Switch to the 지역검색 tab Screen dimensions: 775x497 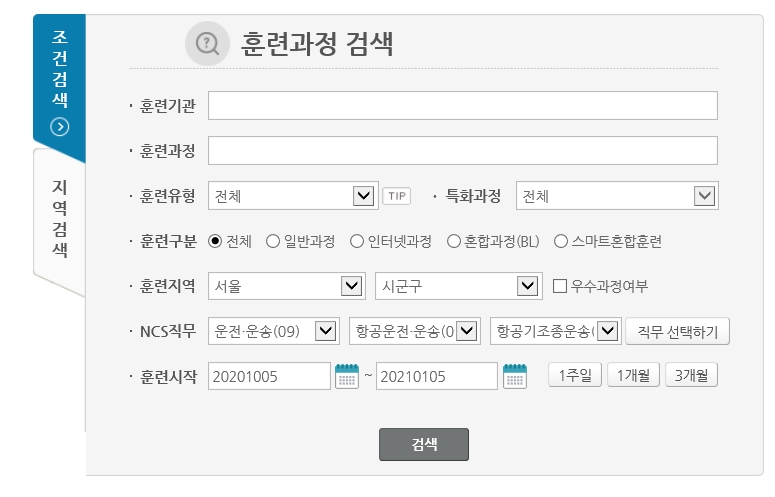pyautogui.click(x=59, y=220)
